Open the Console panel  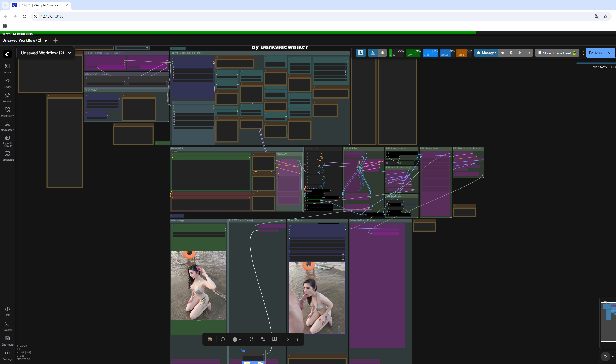(x=7, y=326)
